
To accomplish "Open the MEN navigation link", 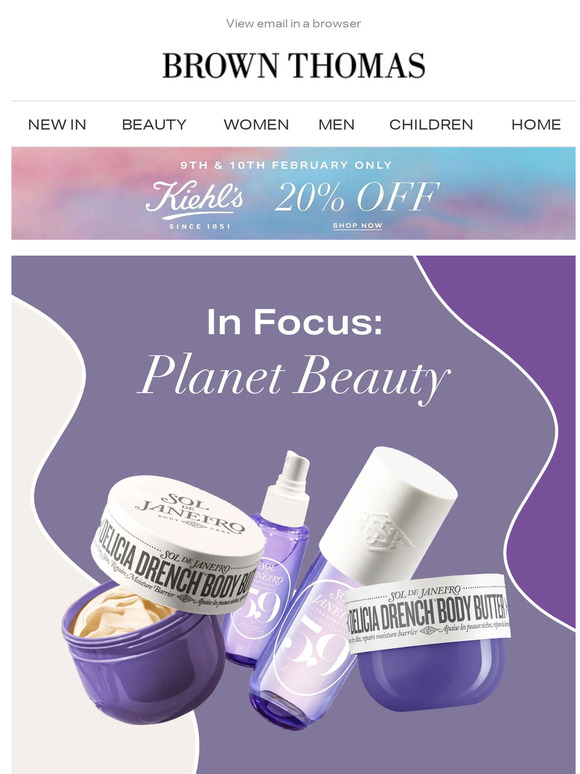I will coord(336,124).
